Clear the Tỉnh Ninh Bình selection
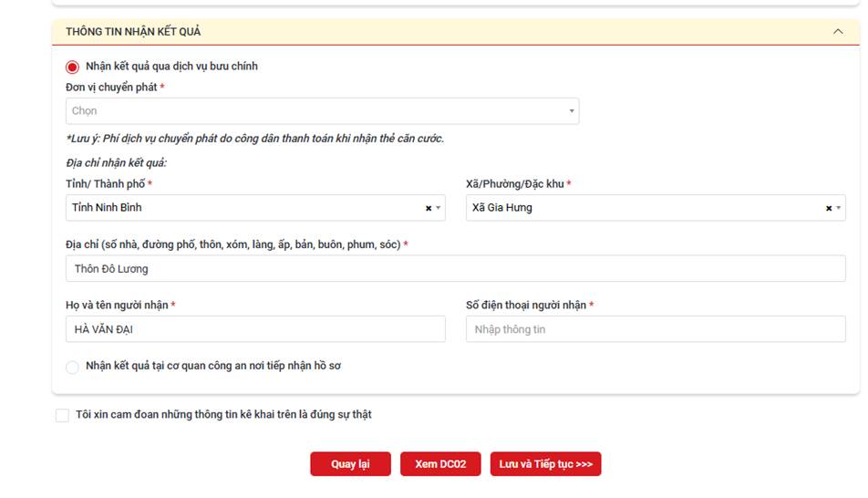The image size is (868, 498). tap(428, 208)
